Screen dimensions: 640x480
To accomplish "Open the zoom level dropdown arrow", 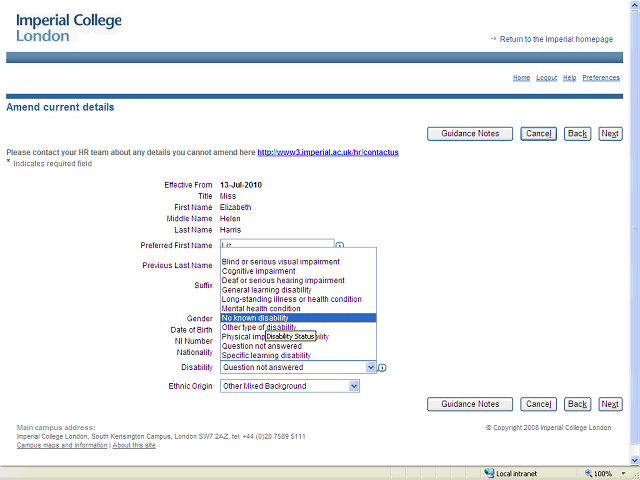I will [621, 473].
